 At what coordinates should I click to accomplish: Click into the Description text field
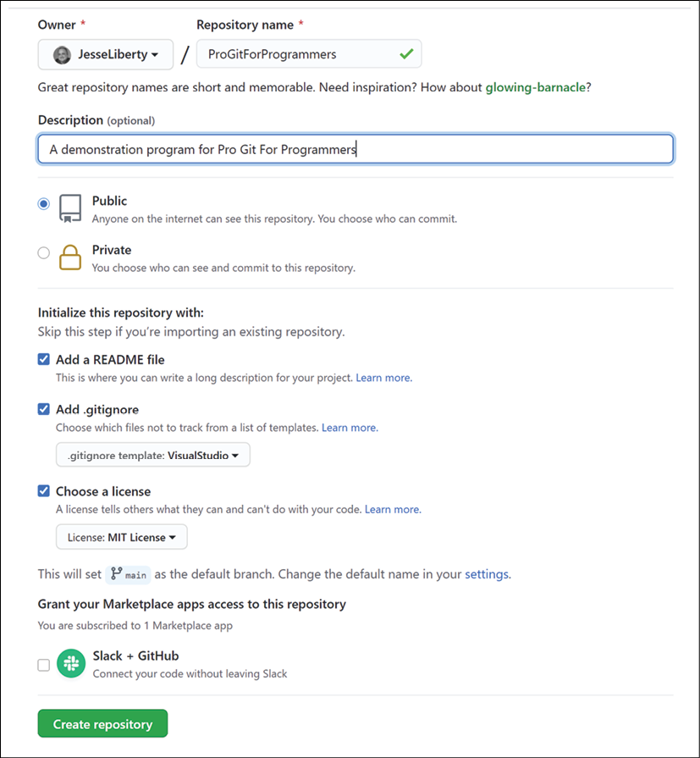point(356,149)
